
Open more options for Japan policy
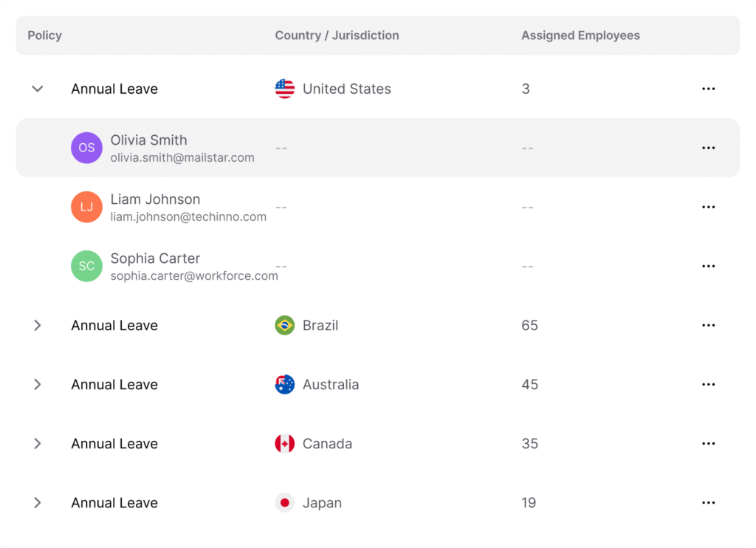click(x=708, y=503)
